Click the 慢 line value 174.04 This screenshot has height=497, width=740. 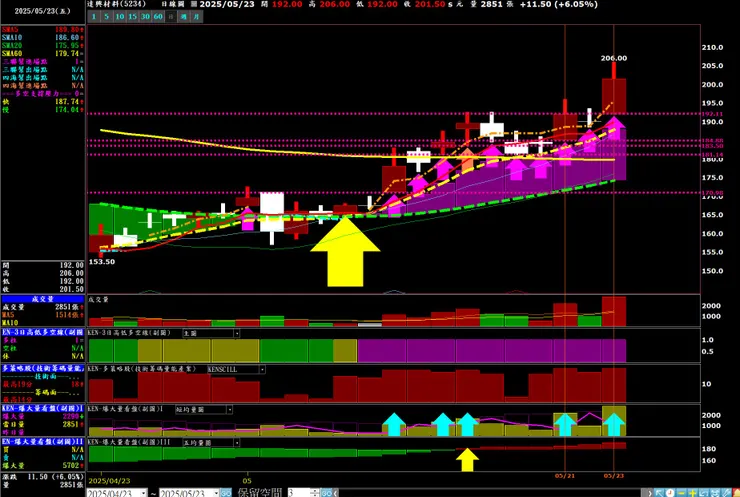pos(69,110)
